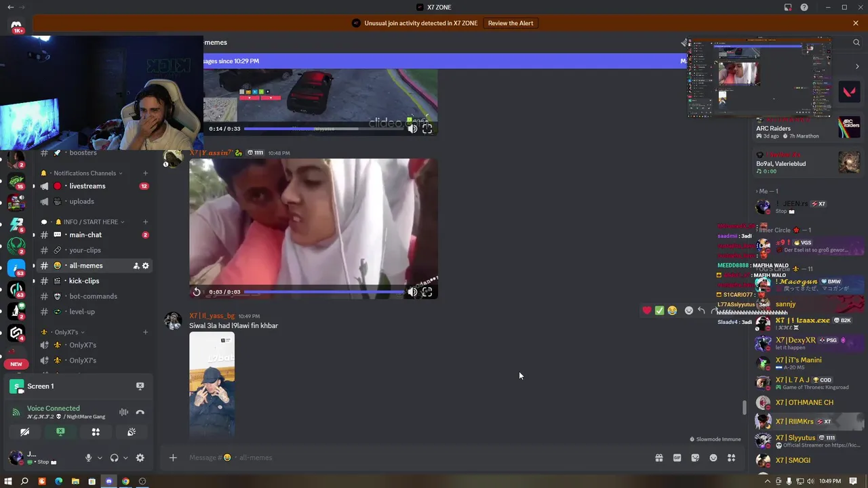React to the message with the laughing-crying emoji

click(x=672, y=310)
